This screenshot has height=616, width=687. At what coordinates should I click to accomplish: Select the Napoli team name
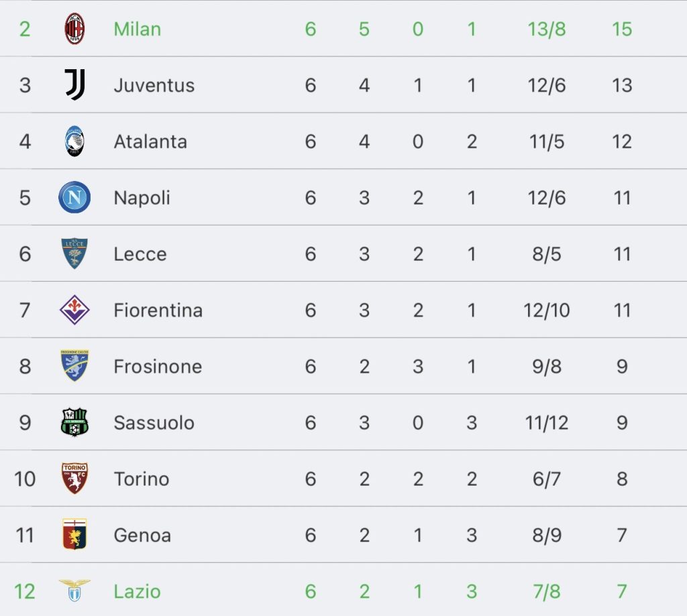[x=142, y=198]
